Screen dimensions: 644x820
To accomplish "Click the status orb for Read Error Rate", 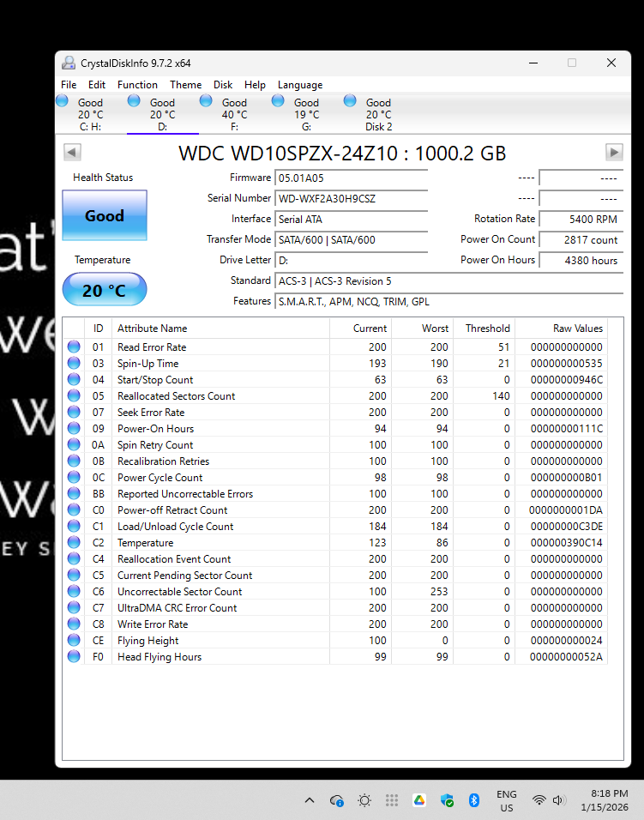I will [x=74, y=347].
